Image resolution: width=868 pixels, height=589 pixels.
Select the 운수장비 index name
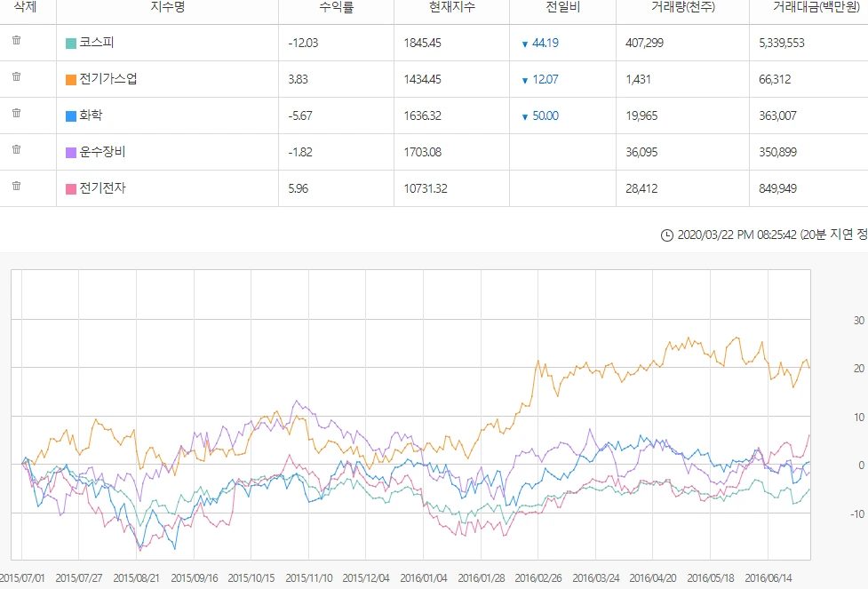click(102, 152)
